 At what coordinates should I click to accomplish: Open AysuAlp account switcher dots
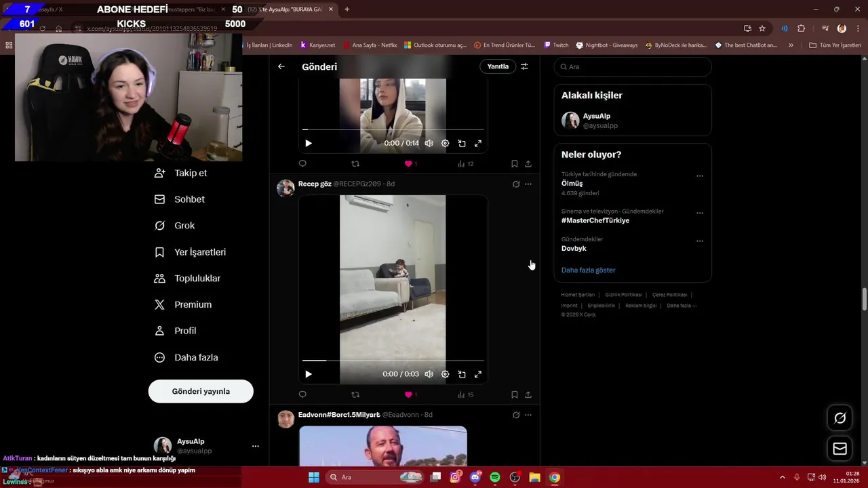coord(256,446)
